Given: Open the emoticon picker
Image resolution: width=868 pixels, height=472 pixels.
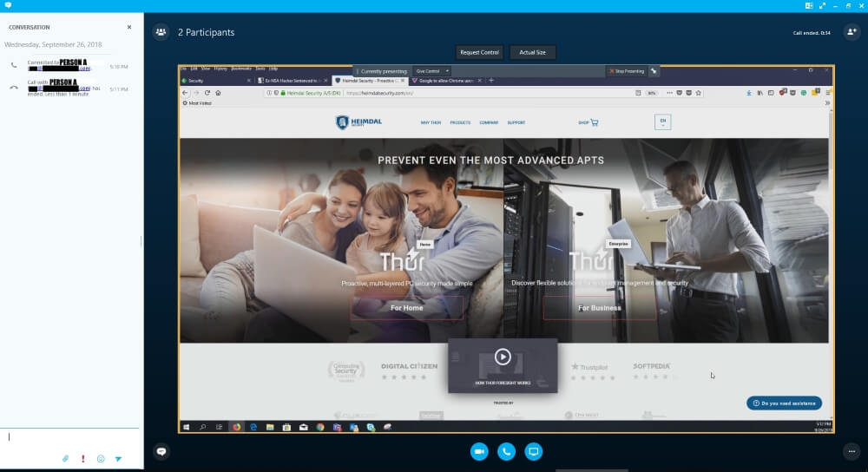Looking at the screenshot, I should click(x=101, y=459).
